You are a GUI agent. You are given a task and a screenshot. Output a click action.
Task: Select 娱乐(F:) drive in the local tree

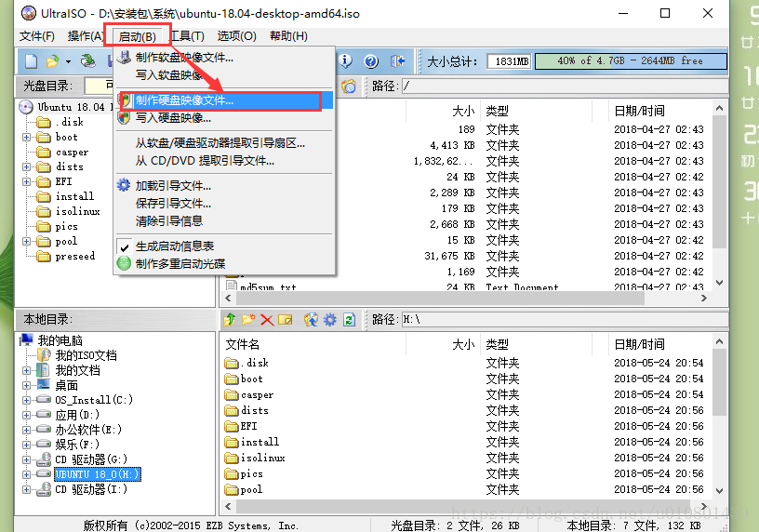pyautogui.click(x=77, y=445)
